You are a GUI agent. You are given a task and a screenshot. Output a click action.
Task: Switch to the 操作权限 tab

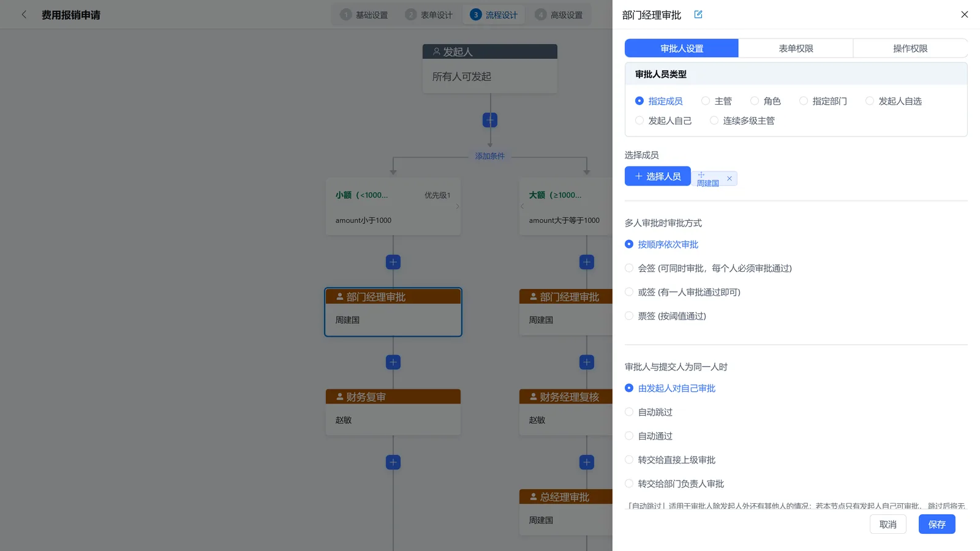click(x=910, y=48)
